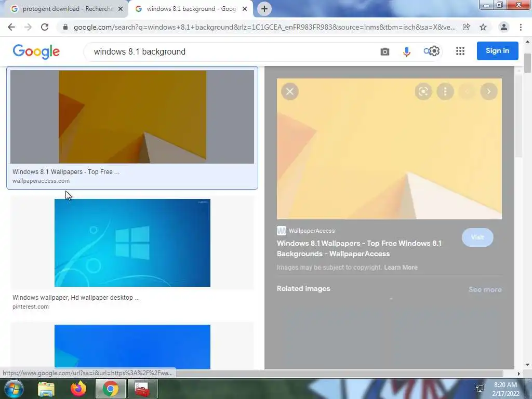Viewport: 532px width, 399px height.
Task: Click the wallpaperaccess.com caption
Action: coord(41,181)
